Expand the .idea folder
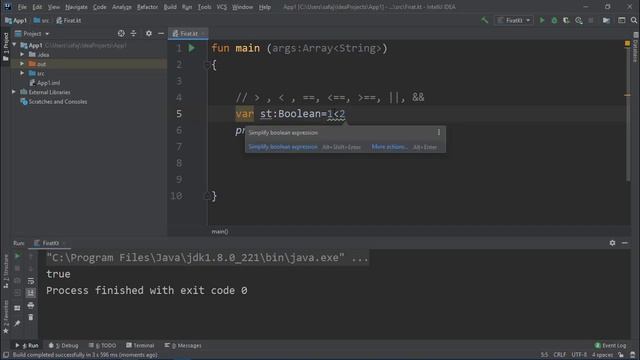This screenshot has height=360, width=640. [22, 54]
